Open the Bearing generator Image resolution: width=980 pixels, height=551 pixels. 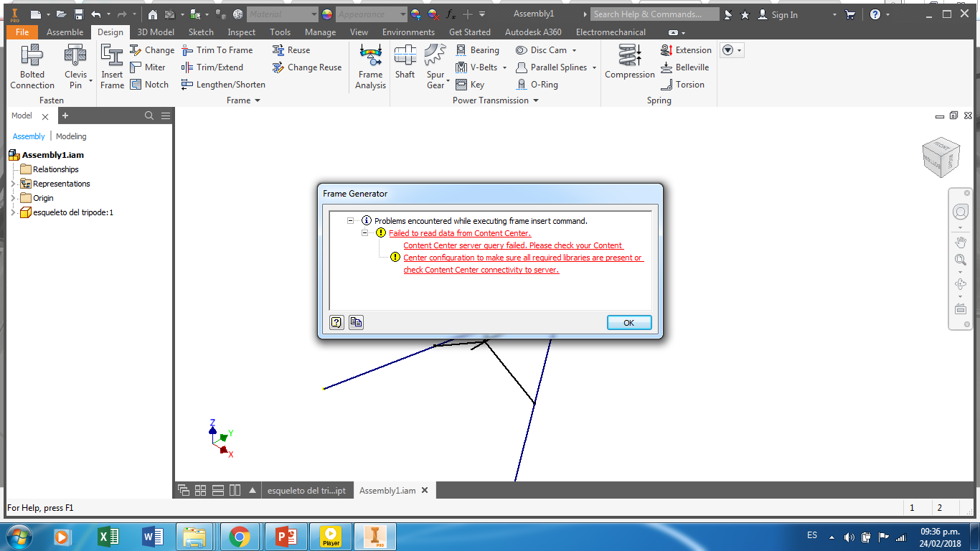[478, 50]
